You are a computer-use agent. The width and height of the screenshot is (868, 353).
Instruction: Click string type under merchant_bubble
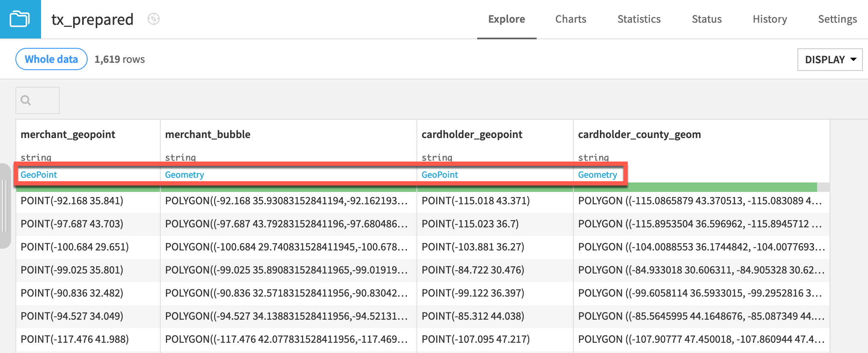coord(180,157)
